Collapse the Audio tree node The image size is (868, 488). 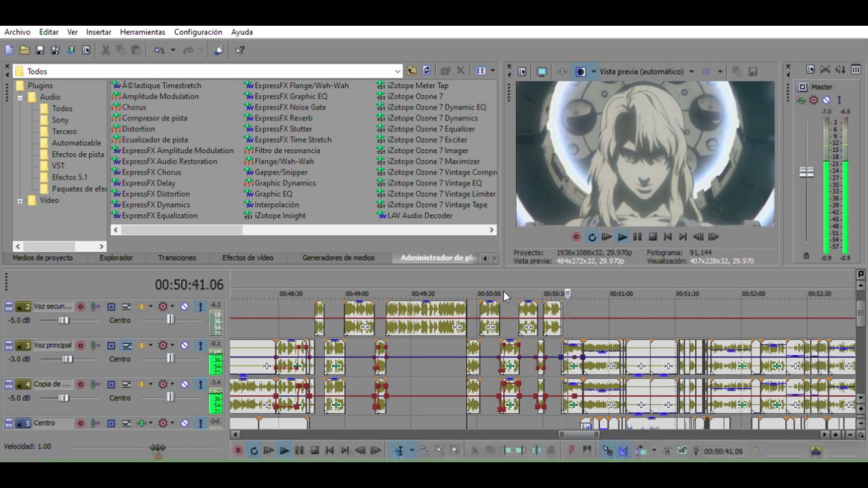coord(20,97)
